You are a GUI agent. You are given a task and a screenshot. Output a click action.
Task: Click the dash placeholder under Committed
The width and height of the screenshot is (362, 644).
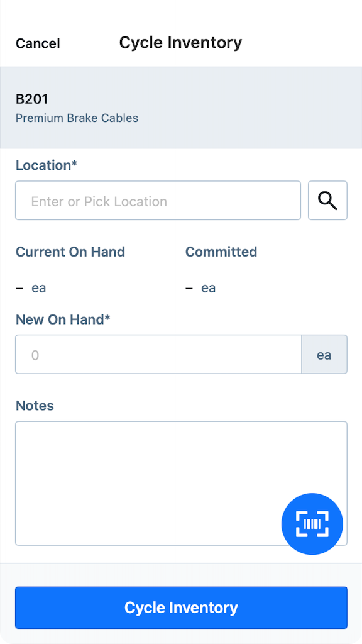(x=187, y=287)
